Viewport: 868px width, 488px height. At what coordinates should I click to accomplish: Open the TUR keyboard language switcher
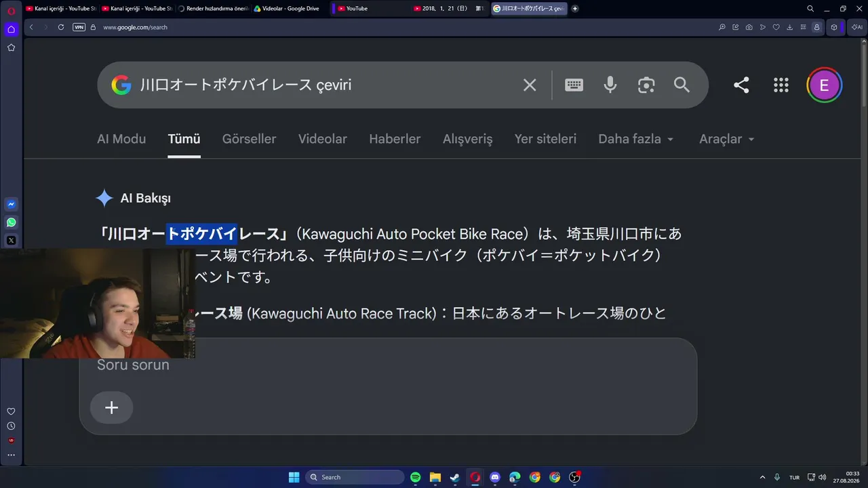(795, 477)
